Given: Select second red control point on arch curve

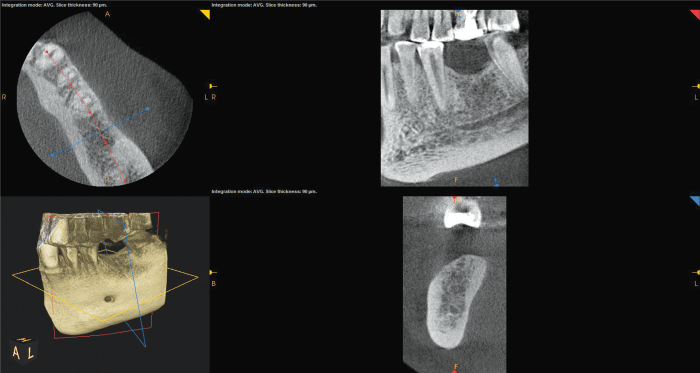Looking at the screenshot, I should [x=71, y=84].
